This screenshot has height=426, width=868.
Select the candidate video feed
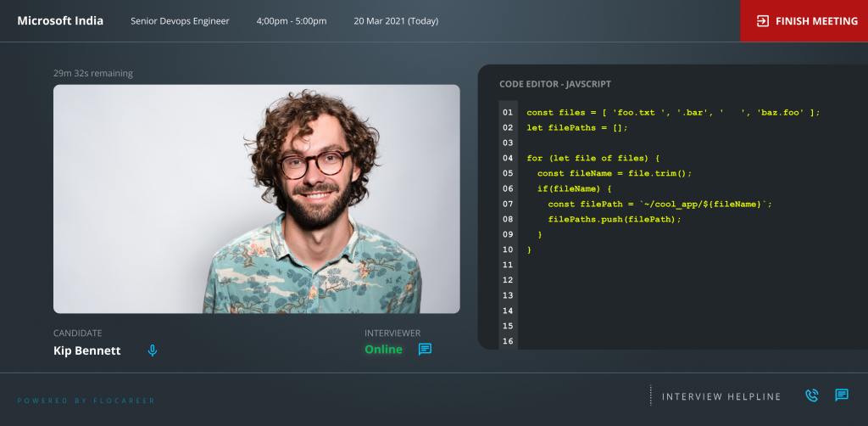(x=257, y=199)
